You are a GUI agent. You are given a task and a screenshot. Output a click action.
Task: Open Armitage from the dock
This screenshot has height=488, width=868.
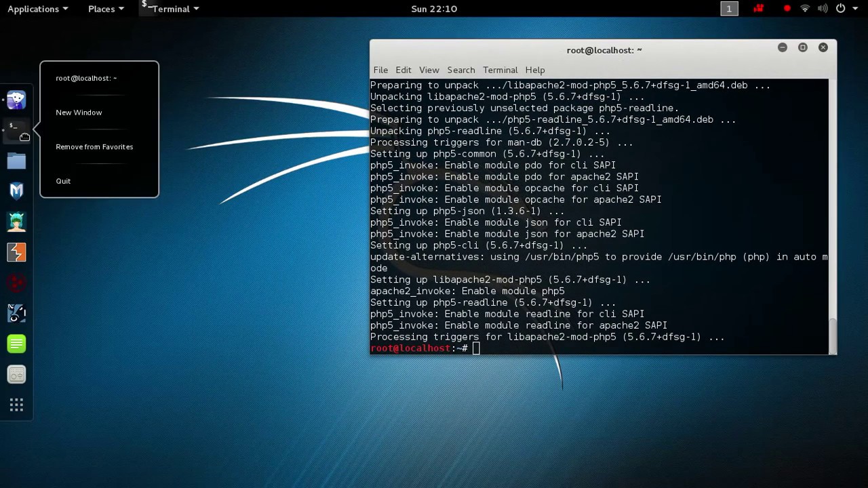tap(16, 222)
